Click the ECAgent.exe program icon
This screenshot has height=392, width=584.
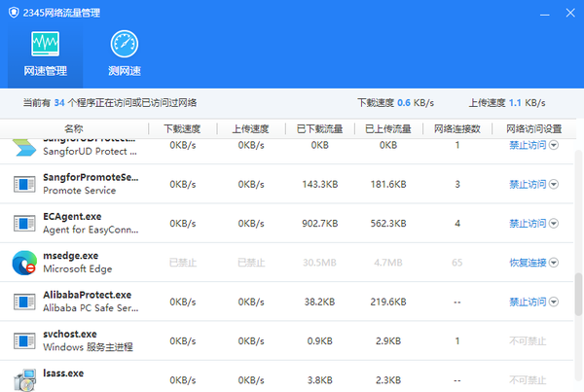point(23,223)
